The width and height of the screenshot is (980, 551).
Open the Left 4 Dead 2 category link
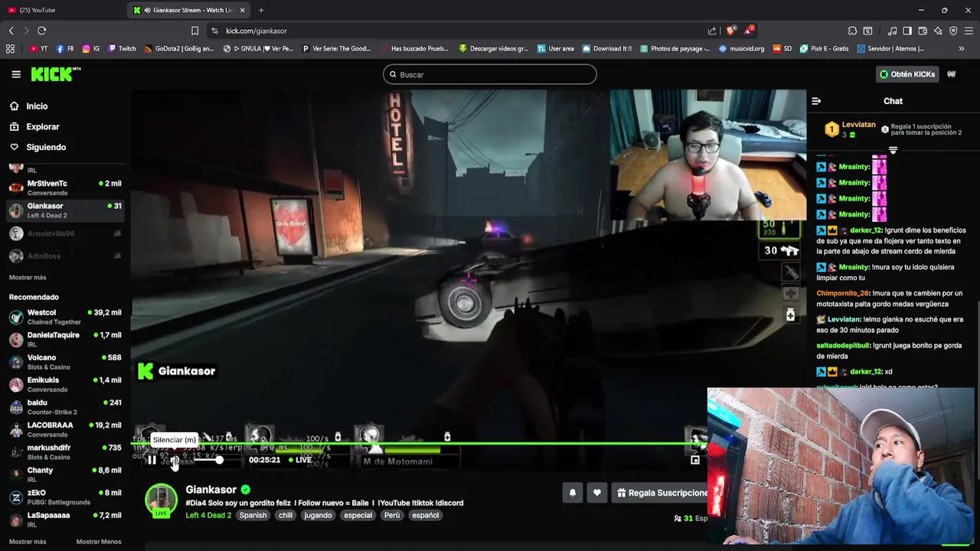(x=208, y=515)
